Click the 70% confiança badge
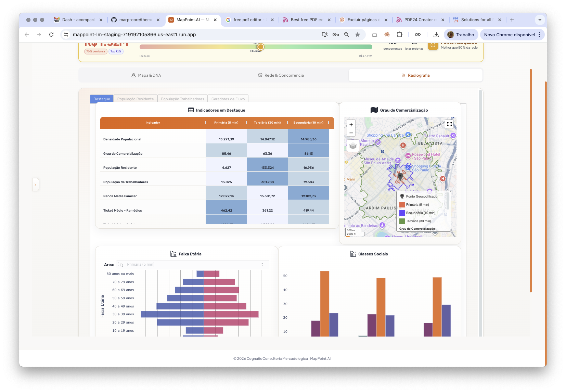Viewport: 566px width, 392px height. tap(96, 51)
